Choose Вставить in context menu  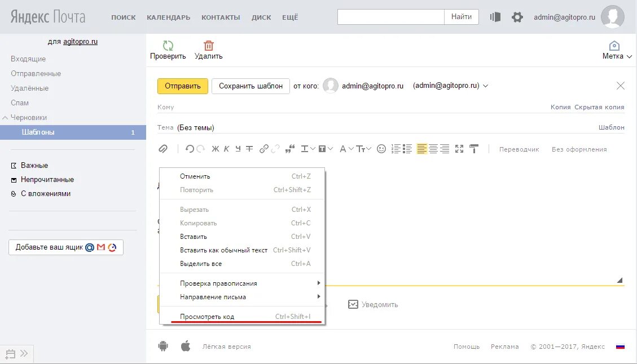tap(242, 237)
